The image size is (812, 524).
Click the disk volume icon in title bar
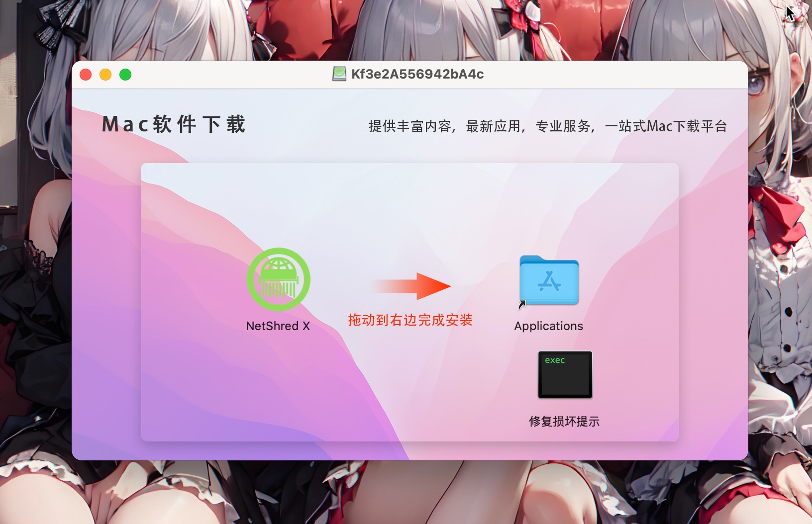pyautogui.click(x=339, y=74)
